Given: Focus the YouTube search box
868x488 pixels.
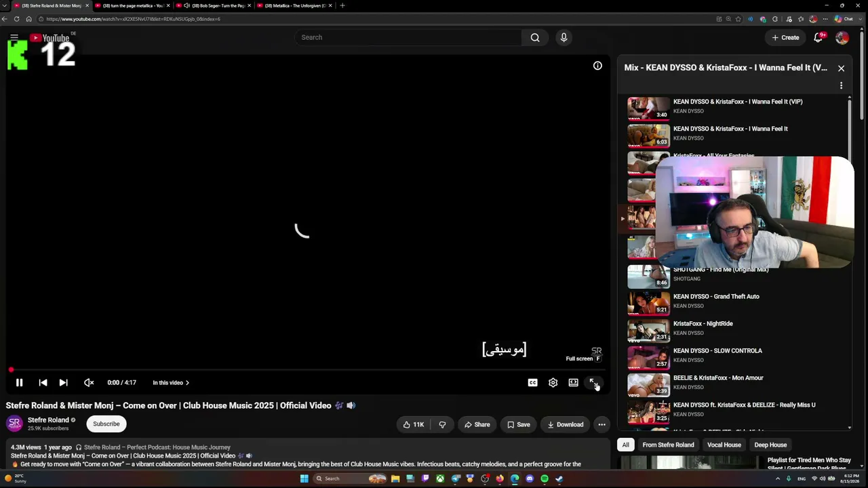Looking at the screenshot, I should tap(408, 37).
